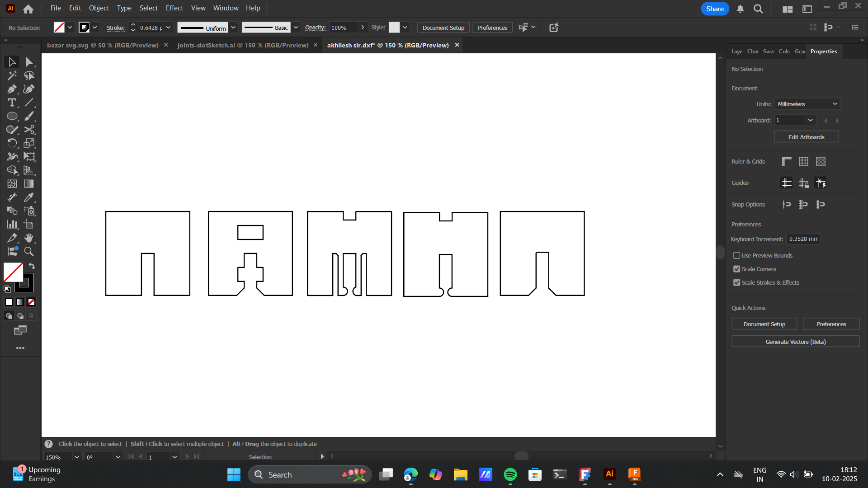Viewport: 868px width, 488px height.
Task: Click the Share button
Action: [x=715, y=9]
